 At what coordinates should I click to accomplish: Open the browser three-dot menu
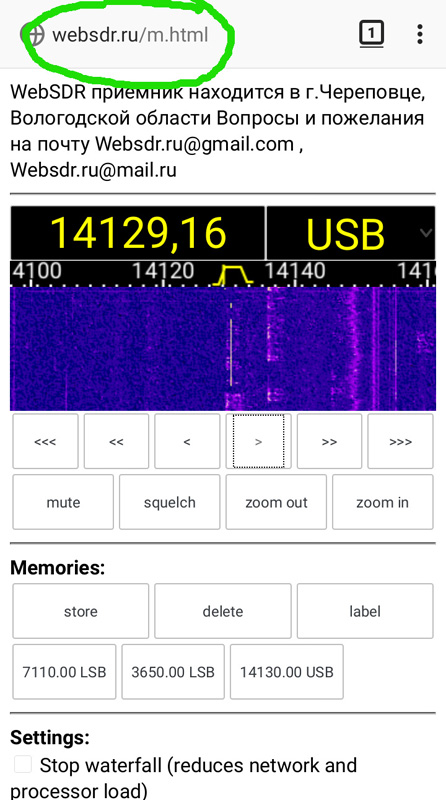(x=419, y=34)
